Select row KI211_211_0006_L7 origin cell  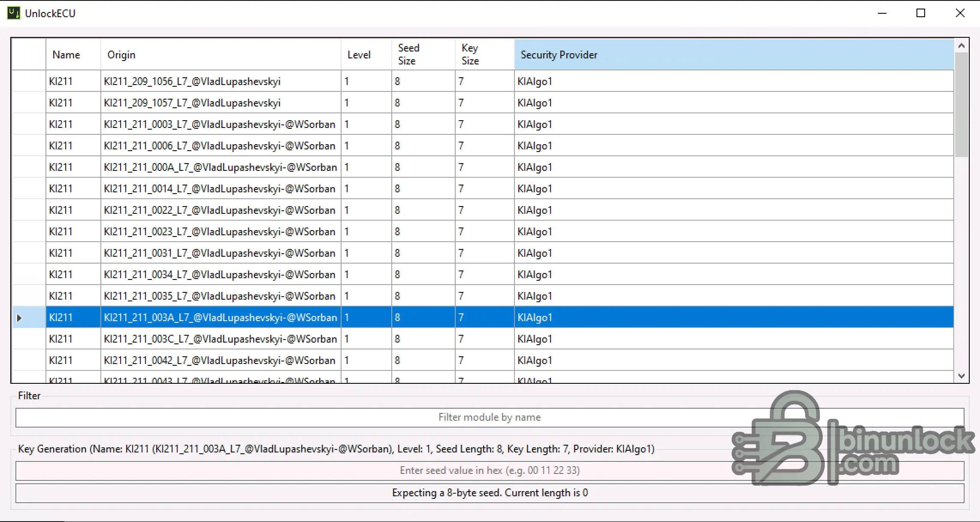point(221,146)
